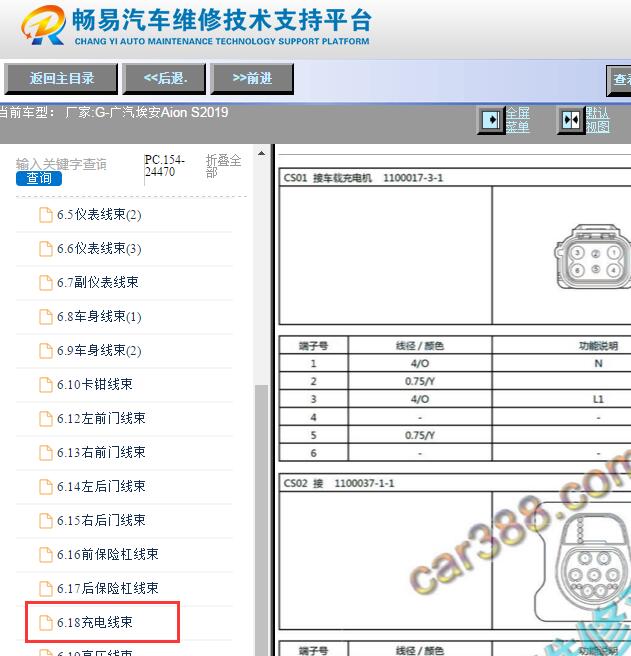The width and height of the screenshot is (631, 656).
Task: Click 4/O cell in terminal row 1
Action: pos(420,364)
